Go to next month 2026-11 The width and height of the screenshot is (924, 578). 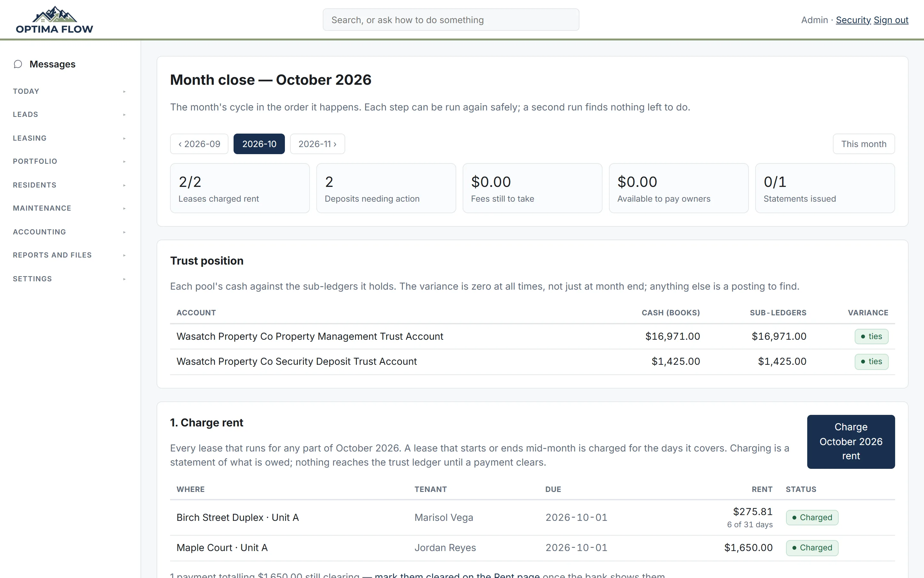(x=317, y=144)
